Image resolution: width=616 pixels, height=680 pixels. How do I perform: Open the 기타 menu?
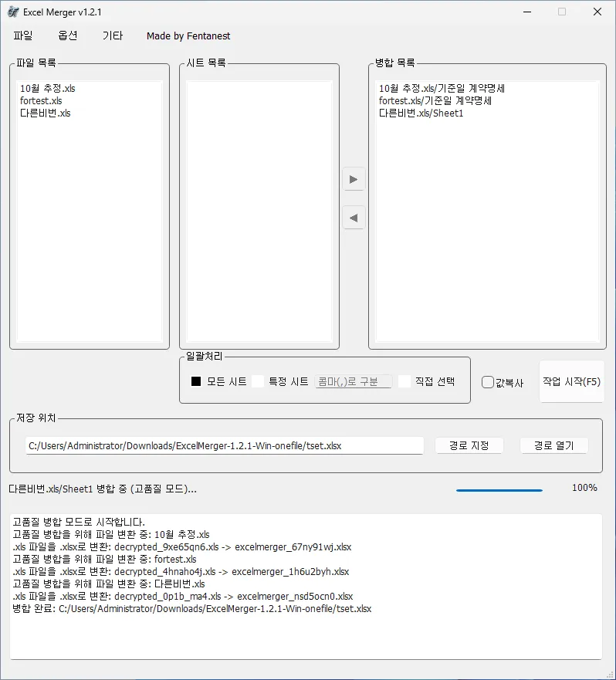click(x=112, y=36)
